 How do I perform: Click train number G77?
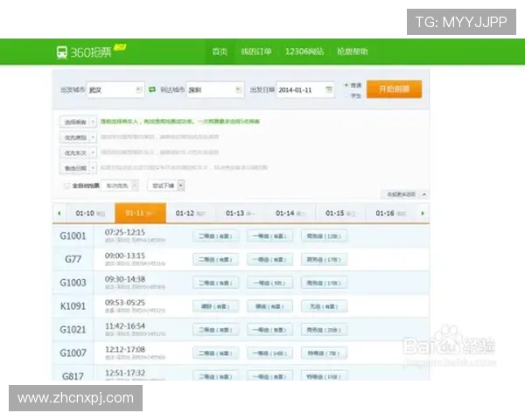pyautogui.click(x=73, y=259)
